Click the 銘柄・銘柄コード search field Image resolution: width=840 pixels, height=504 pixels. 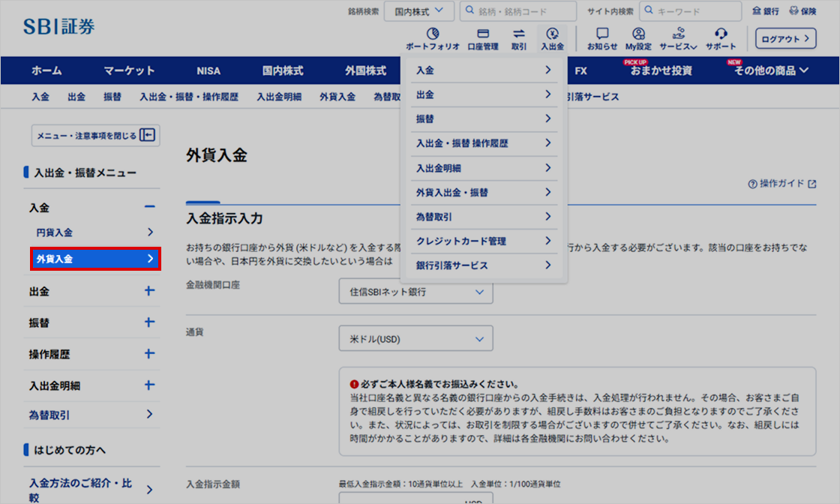coord(517,11)
